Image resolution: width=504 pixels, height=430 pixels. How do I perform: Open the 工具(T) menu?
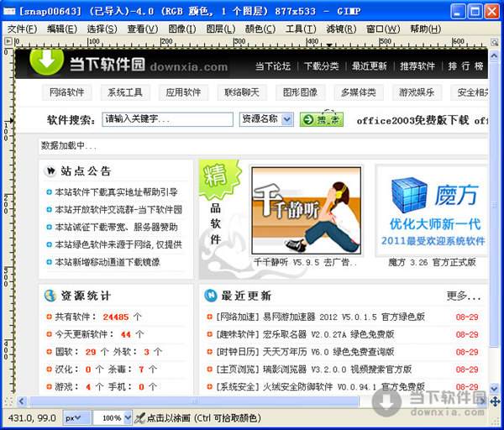point(301,29)
